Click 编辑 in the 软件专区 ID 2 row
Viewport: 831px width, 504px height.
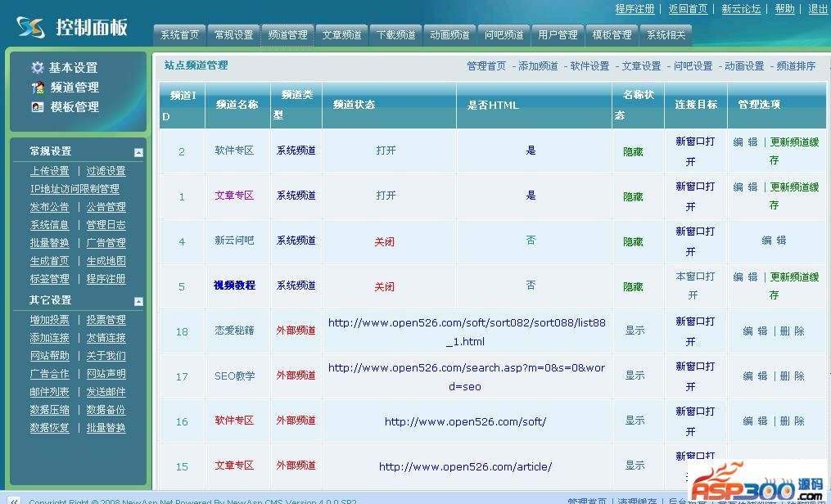pos(746,142)
